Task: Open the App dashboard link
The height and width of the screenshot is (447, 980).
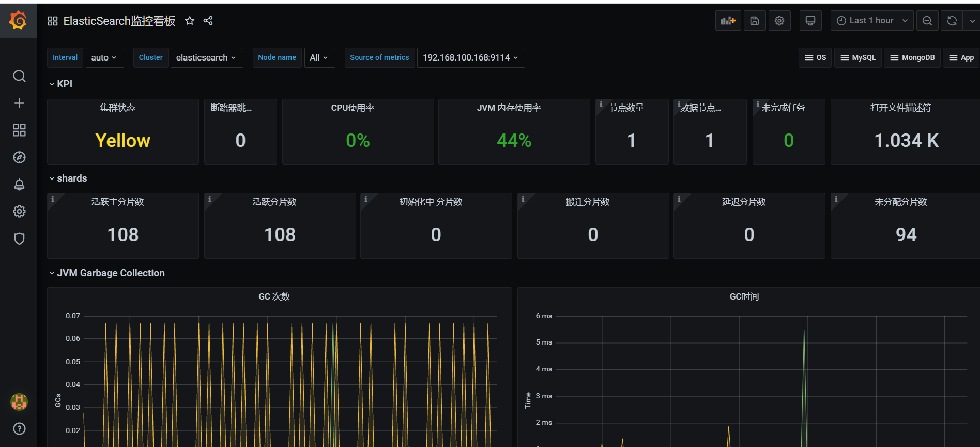Action: coord(961,57)
